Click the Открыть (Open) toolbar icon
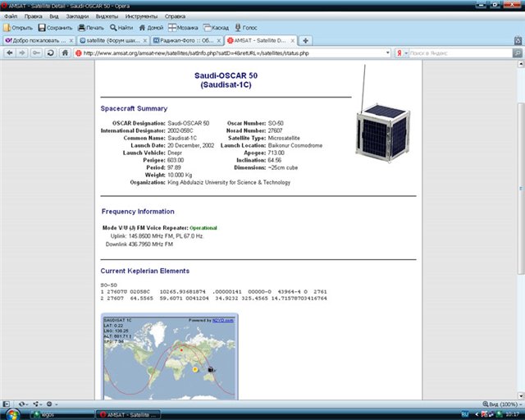 click(8, 27)
